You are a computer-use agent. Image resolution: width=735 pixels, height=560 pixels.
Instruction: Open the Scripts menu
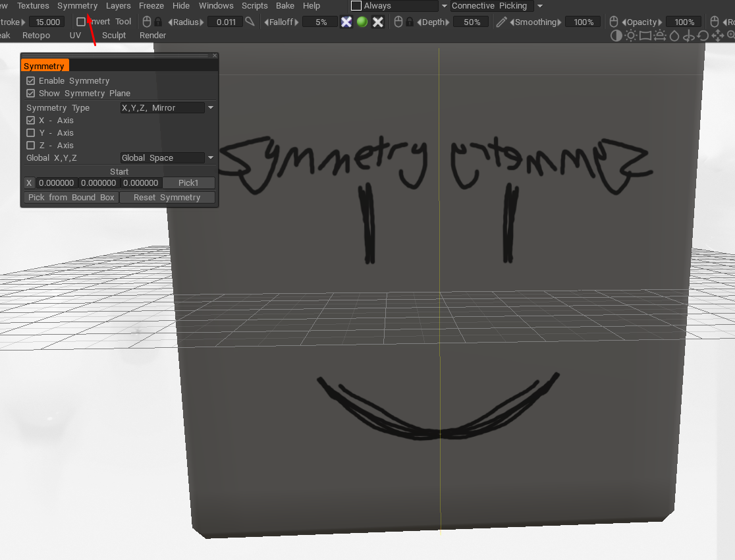[x=254, y=6]
